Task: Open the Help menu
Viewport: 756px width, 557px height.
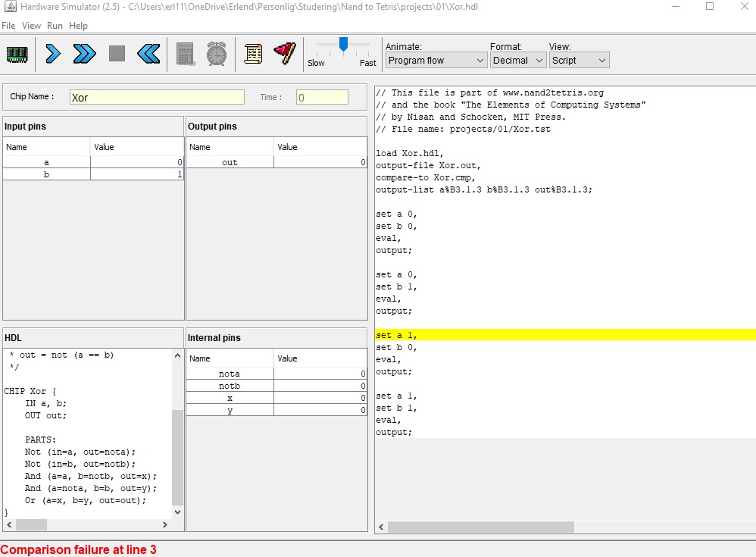Action: tap(79, 26)
